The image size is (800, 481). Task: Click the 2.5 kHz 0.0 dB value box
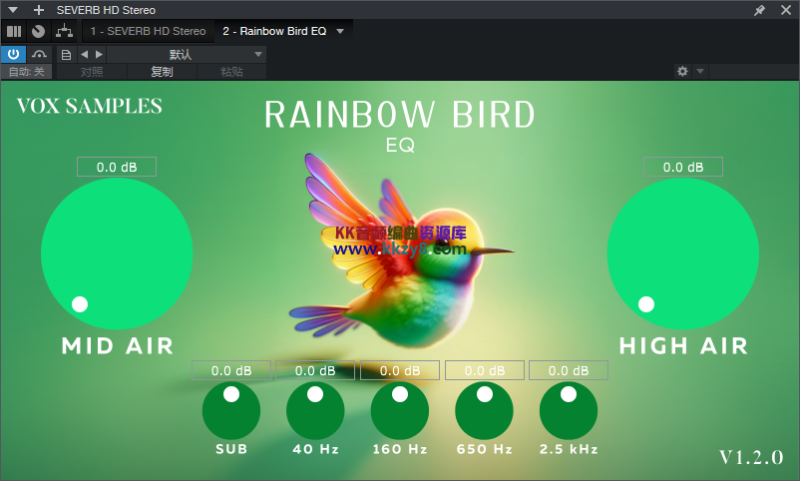568,370
